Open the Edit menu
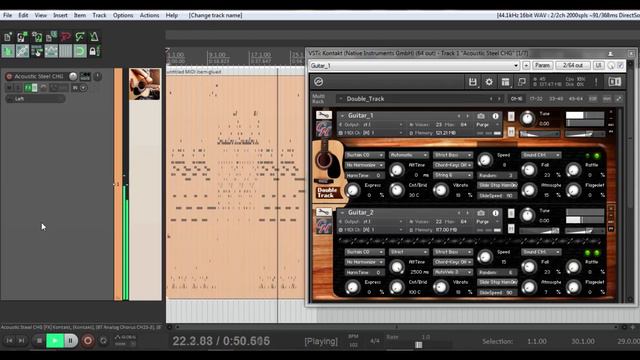This screenshot has height=360, width=640. pos(23,16)
